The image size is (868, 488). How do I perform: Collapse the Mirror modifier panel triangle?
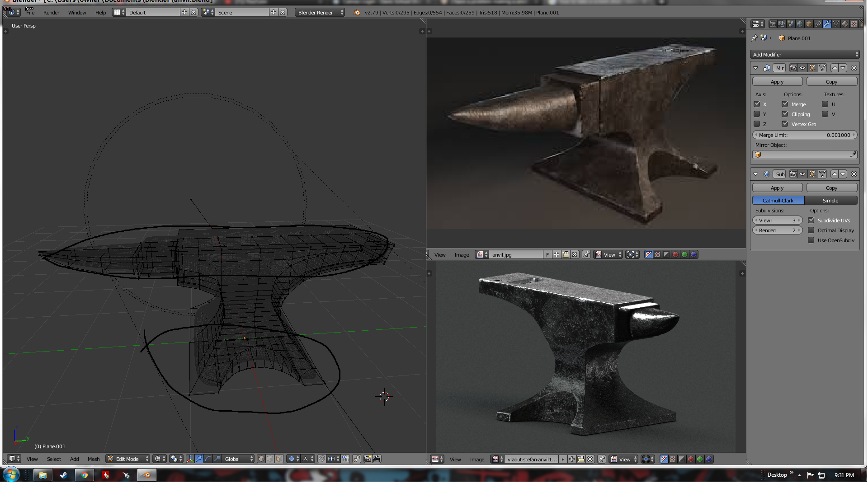pyautogui.click(x=756, y=68)
